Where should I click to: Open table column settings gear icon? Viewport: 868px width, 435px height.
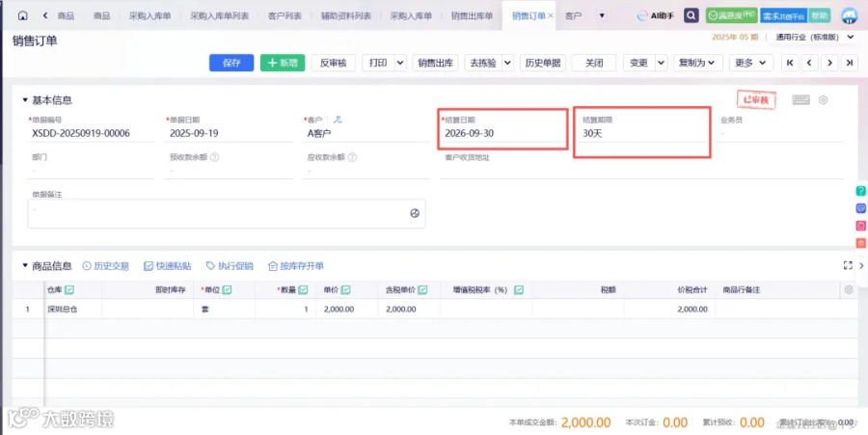tap(849, 289)
